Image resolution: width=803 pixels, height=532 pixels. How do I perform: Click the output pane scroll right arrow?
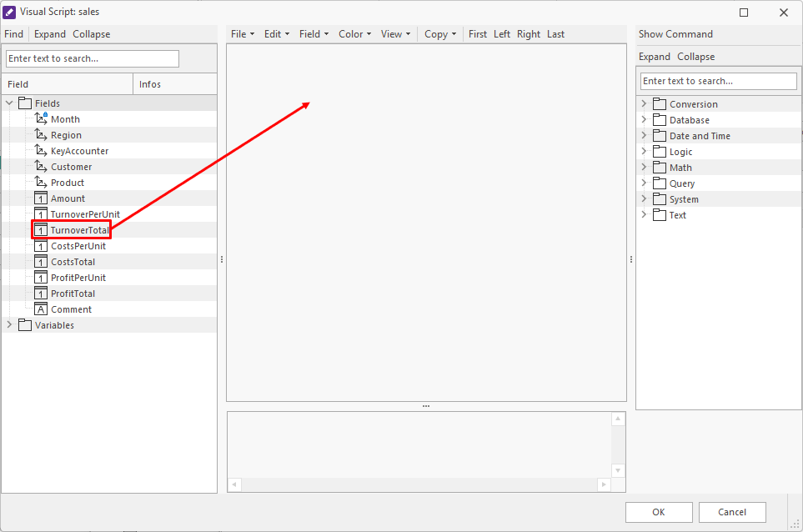[x=604, y=484]
